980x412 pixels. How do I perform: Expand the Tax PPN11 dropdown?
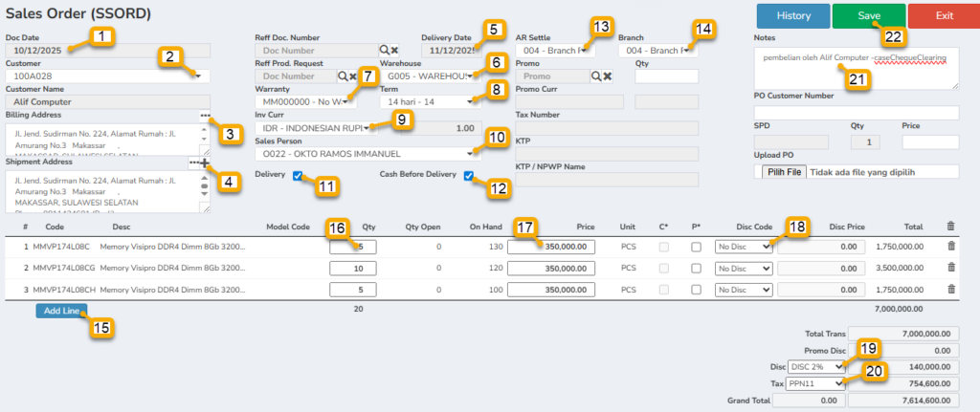816,384
